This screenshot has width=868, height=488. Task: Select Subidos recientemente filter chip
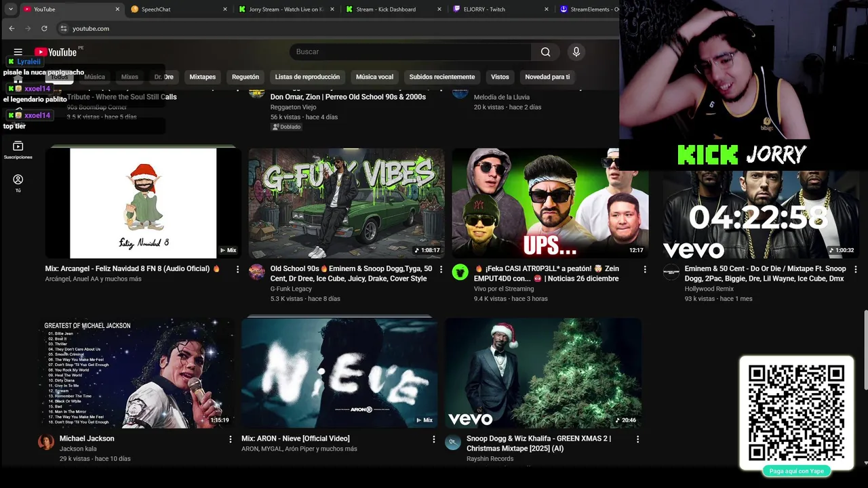point(442,77)
